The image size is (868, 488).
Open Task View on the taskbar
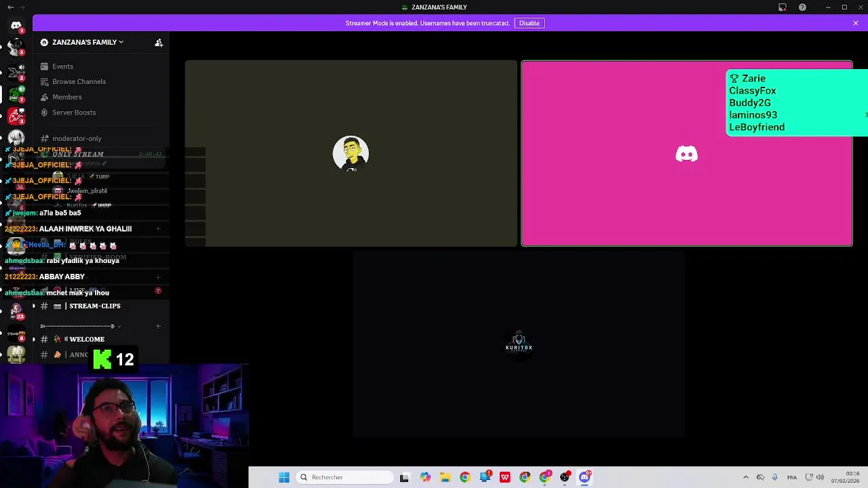click(404, 477)
